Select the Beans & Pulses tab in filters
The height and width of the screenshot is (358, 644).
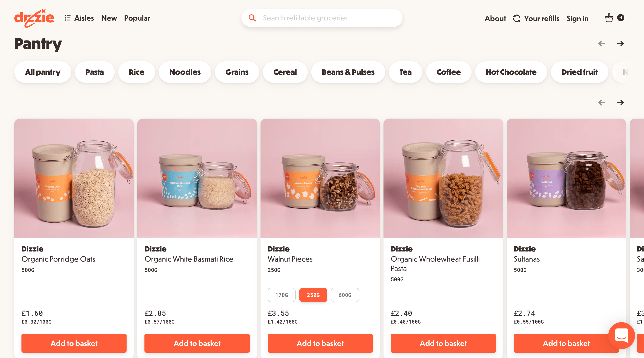347,72
